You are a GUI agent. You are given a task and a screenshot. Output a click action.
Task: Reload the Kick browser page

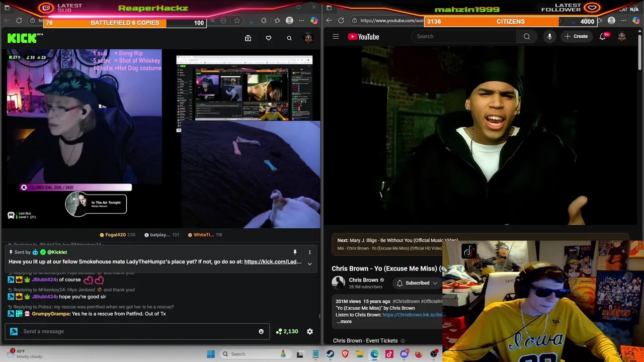[19, 21]
